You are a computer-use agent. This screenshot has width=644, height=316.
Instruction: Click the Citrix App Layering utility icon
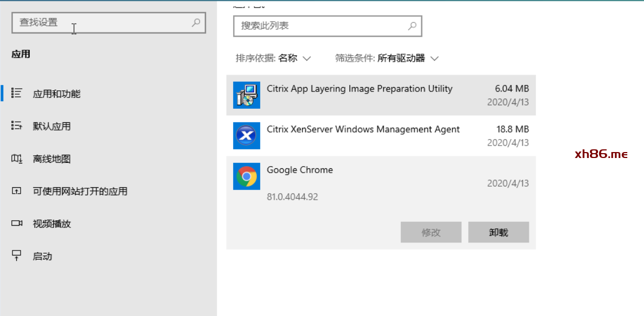click(247, 95)
